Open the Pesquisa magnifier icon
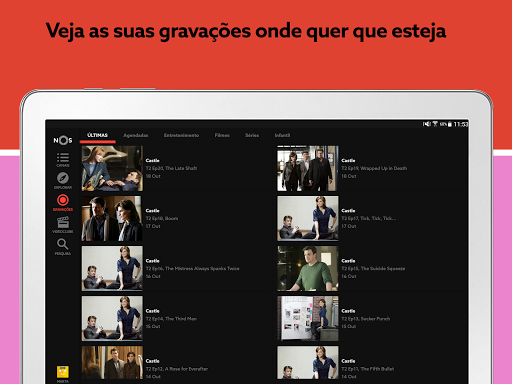The height and width of the screenshot is (384, 512). (63, 247)
